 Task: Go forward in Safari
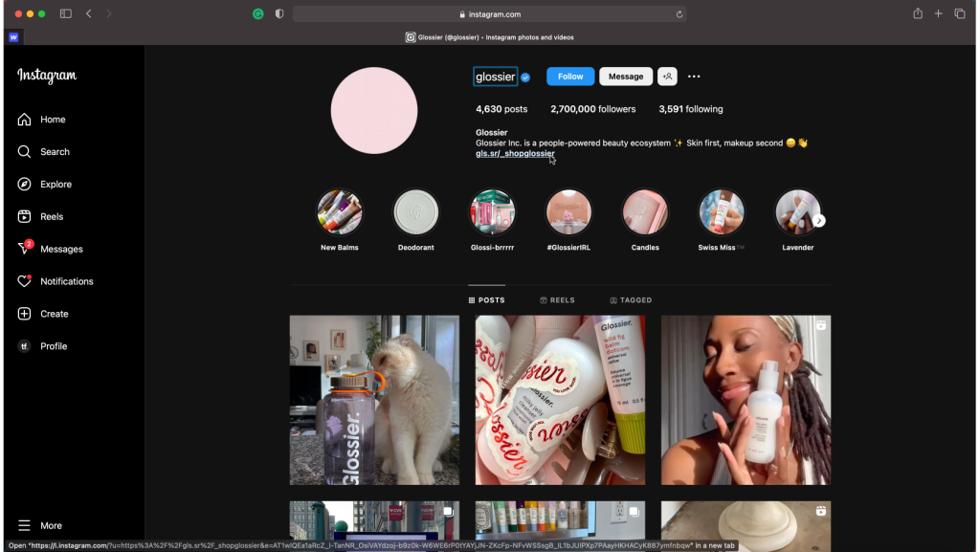(x=109, y=13)
